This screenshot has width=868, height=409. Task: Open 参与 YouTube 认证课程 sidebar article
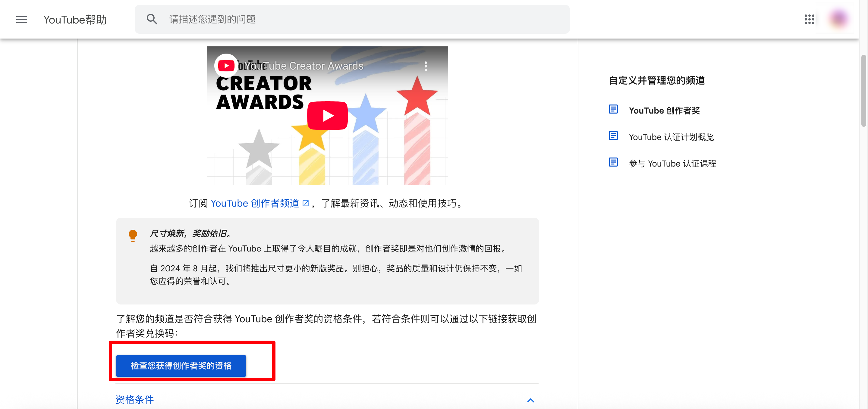672,164
